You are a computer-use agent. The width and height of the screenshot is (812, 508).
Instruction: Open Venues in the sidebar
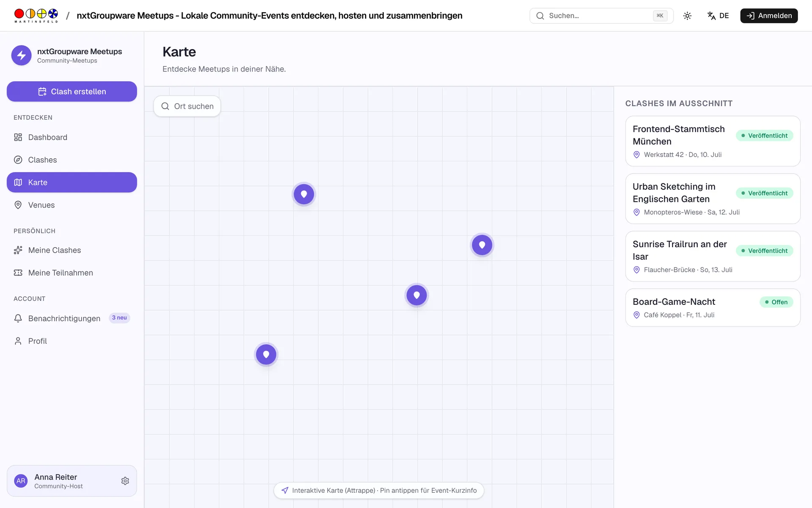pos(72,205)
